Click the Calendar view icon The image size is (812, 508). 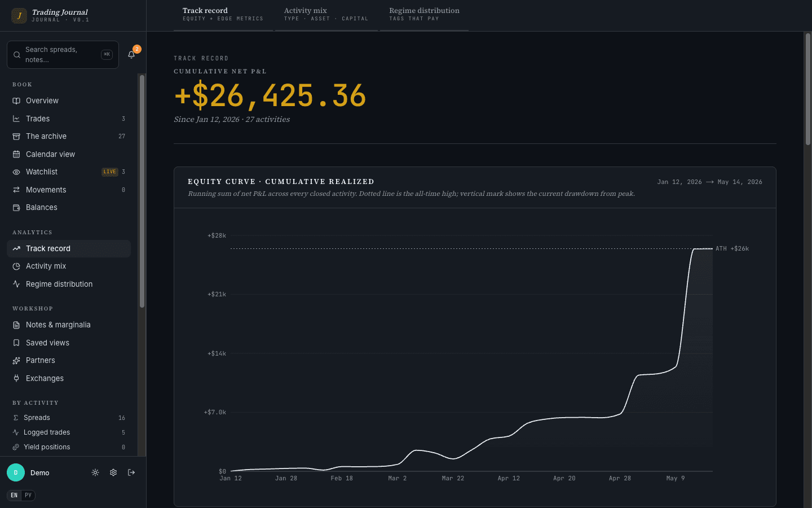coord(16,154)
